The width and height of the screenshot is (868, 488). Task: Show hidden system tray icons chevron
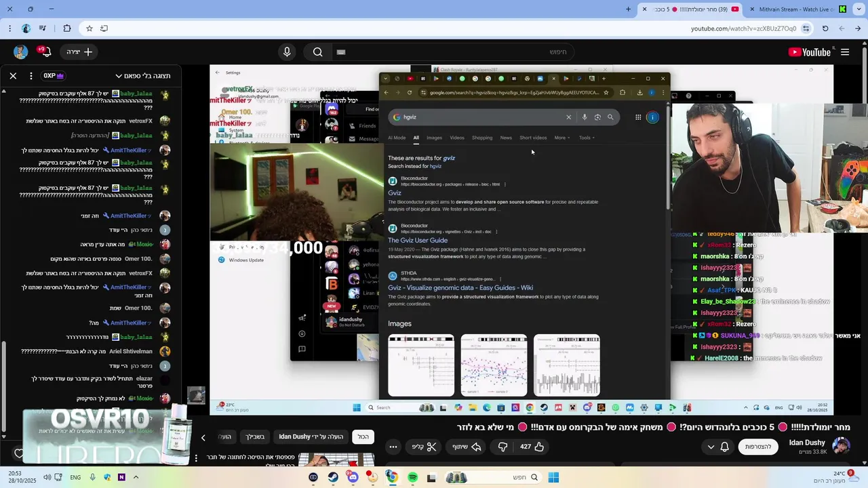[136, 477]
